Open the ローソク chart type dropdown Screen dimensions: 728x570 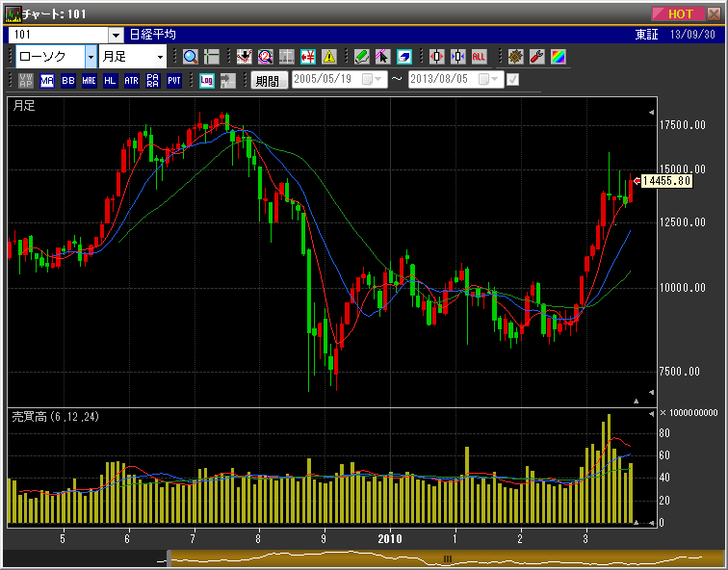[91, 57]
